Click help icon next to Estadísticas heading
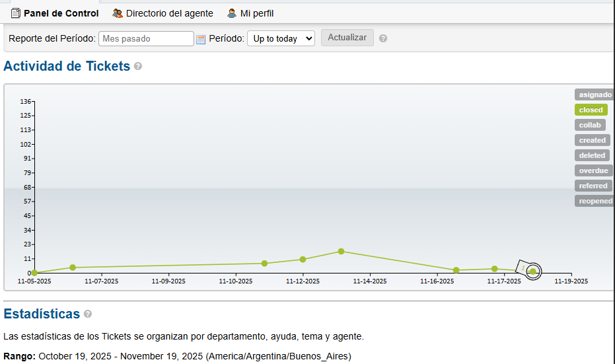615x364 pixels. (x=88, y=314)
